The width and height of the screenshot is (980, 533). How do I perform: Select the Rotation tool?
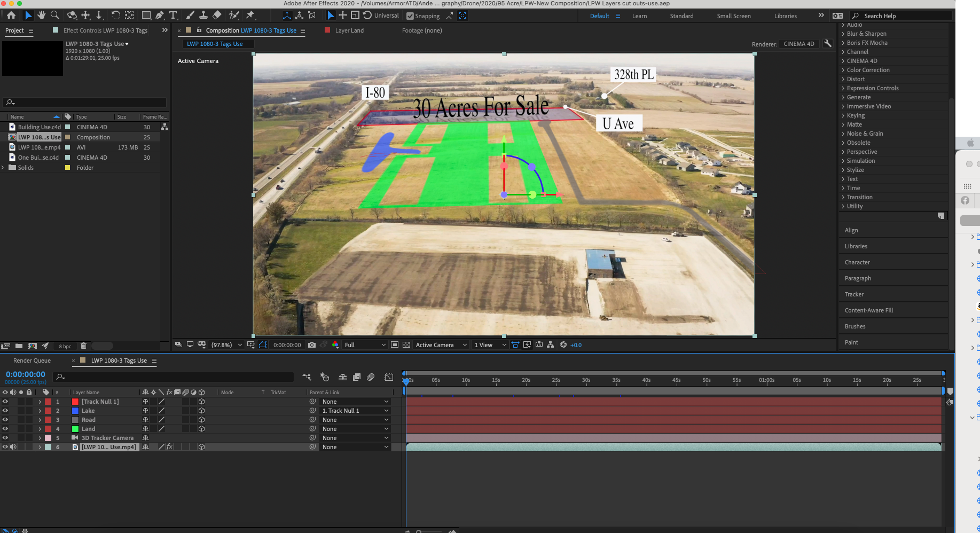pos(116,15)
